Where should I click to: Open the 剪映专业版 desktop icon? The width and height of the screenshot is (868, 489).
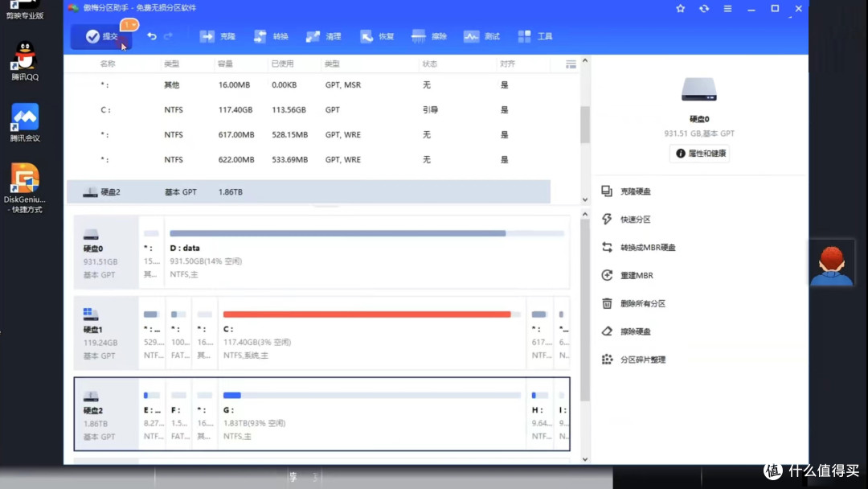click(25, 10)
